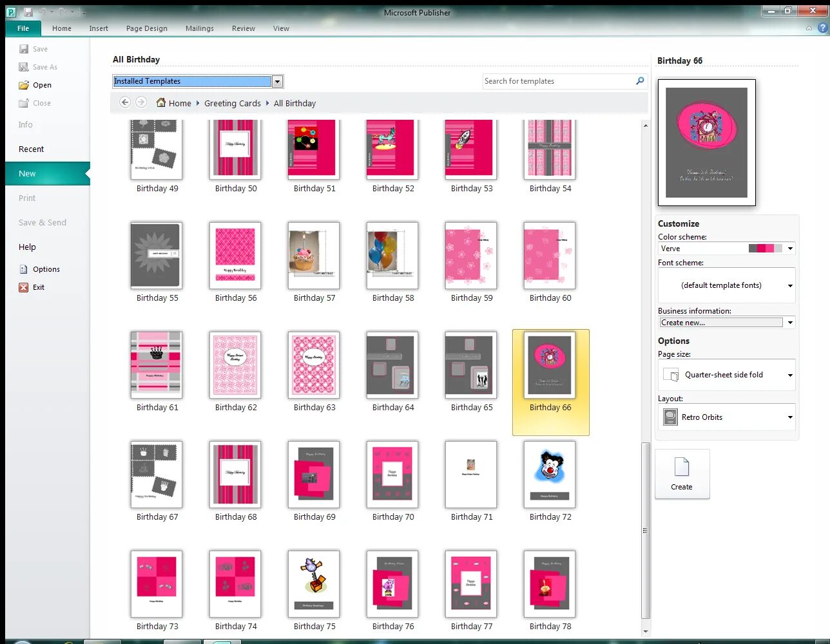Navigate to Greeting Cards via the breadcrumb

(x=233, y=103)
